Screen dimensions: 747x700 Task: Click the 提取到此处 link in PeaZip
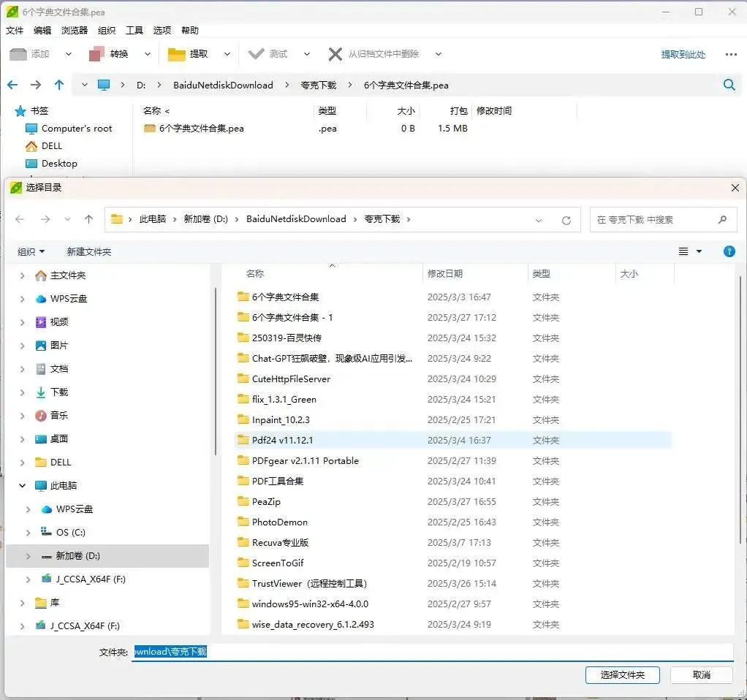[x=683, y=54]
